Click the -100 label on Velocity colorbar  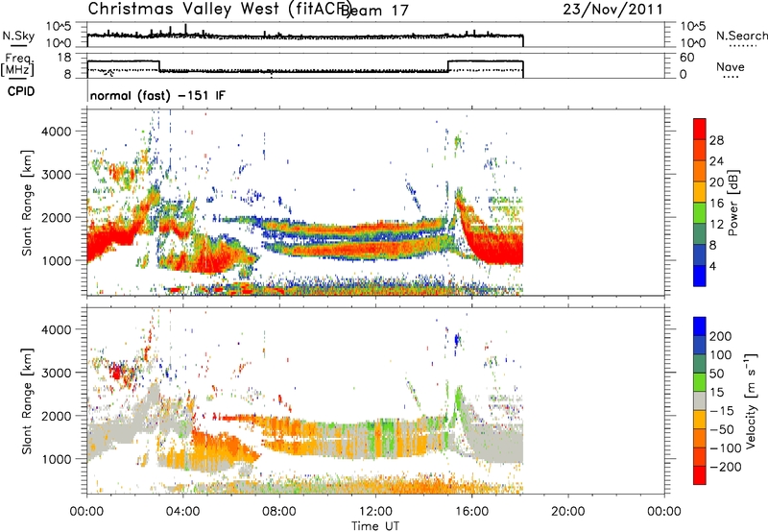pyautogui.click(x=726, y=448)
